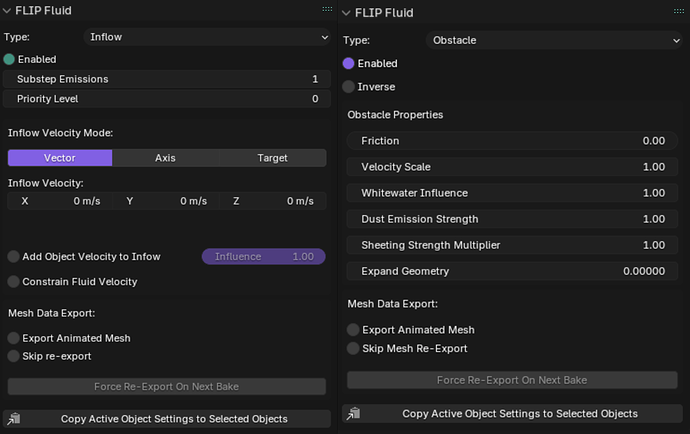The height and width of the screenshot is (434, 690).
Task: Click Force Re-Export On Next Bake in the Inflow panel
Action: pos(167,386)
